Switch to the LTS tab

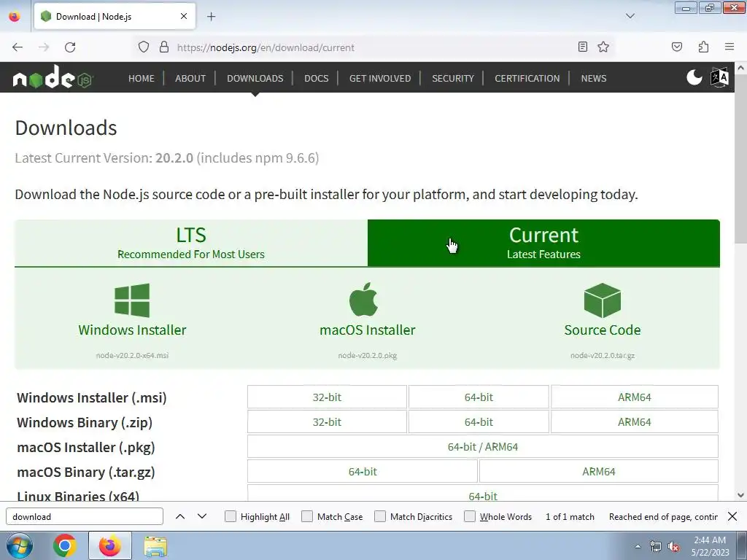pyautogui.click(x=191, y=243)
